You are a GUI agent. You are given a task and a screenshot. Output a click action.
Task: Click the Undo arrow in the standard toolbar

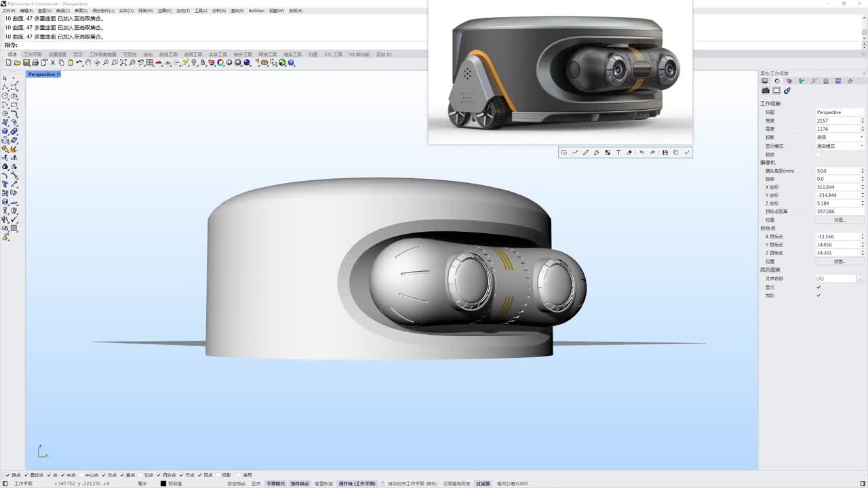(79, 63)
